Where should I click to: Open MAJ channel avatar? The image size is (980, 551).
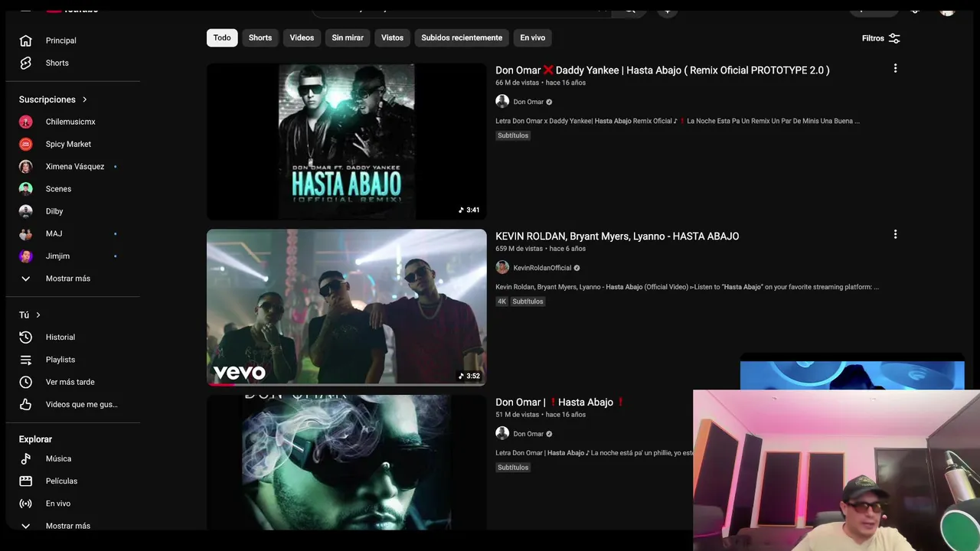[25, 233]
